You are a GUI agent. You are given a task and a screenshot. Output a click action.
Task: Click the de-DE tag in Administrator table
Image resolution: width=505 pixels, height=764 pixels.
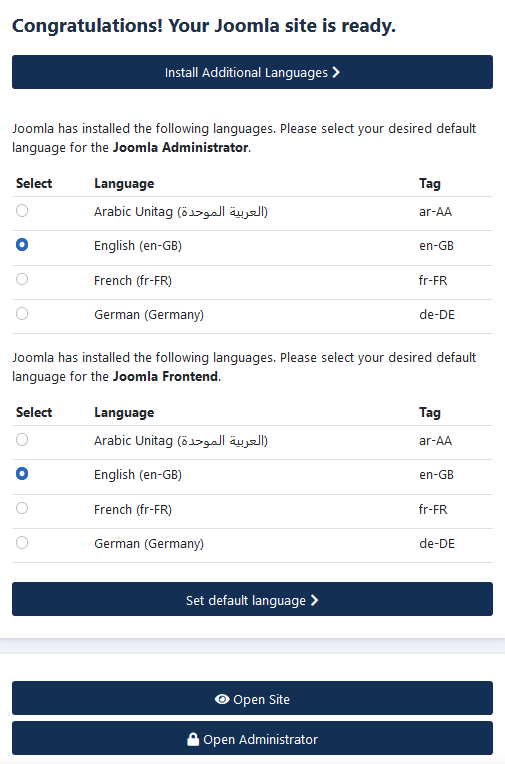click(437, 315)
